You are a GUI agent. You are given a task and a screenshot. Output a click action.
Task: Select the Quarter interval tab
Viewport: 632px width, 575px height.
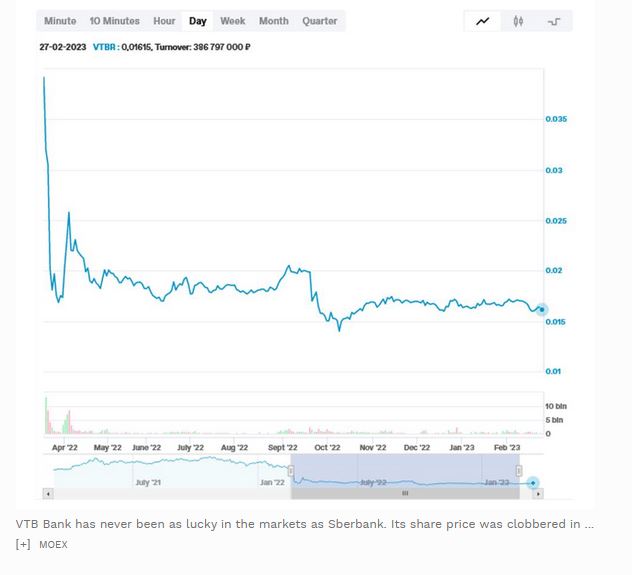(319, 21)
